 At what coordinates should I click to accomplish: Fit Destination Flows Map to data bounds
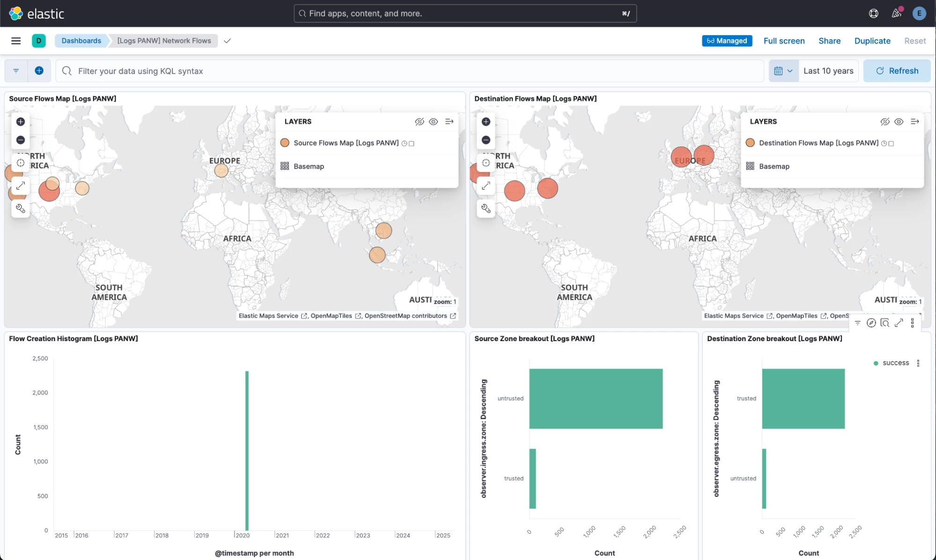[x=486, y=163]
